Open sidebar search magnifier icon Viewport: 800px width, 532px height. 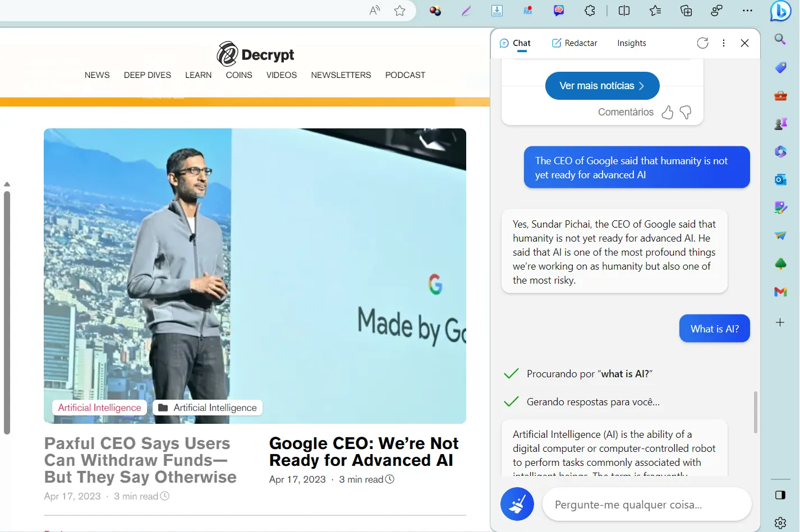point(780,39)
